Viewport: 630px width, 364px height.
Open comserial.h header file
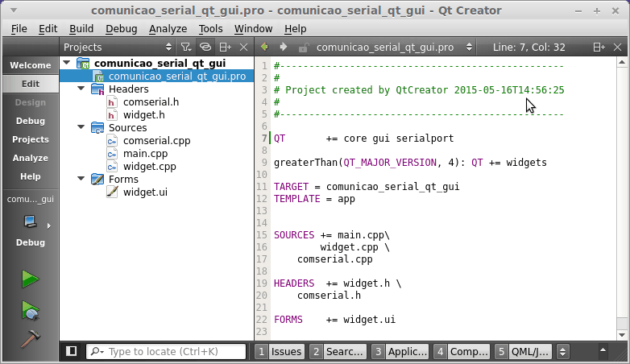pyautogui.click(x=151, y=102)
